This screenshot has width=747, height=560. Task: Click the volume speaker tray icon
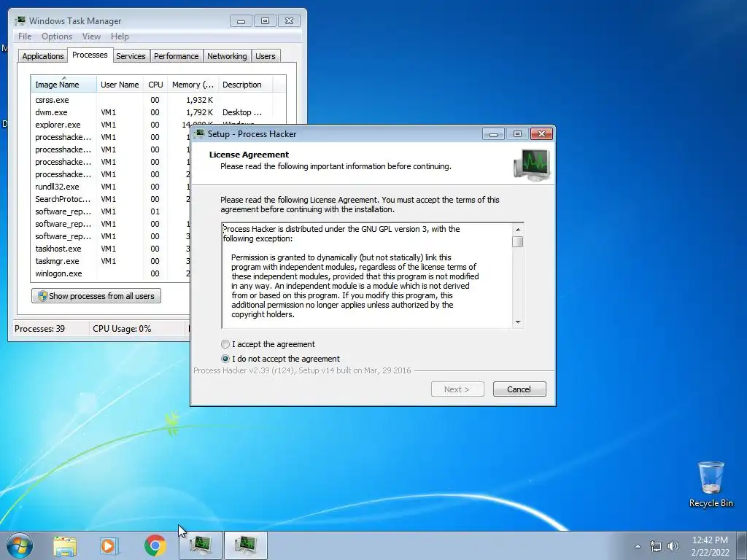coord(673,546)
